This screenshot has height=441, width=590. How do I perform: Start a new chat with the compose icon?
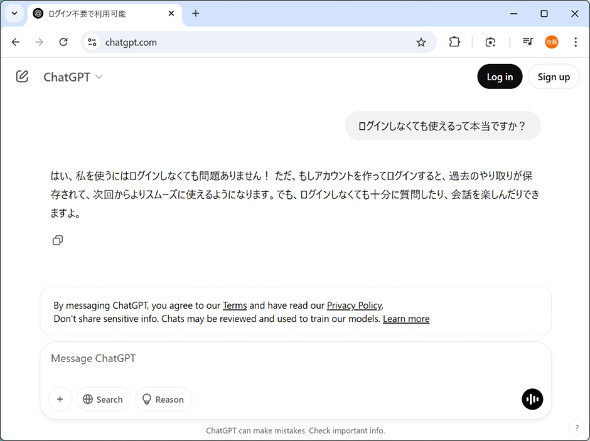[22, 77]
